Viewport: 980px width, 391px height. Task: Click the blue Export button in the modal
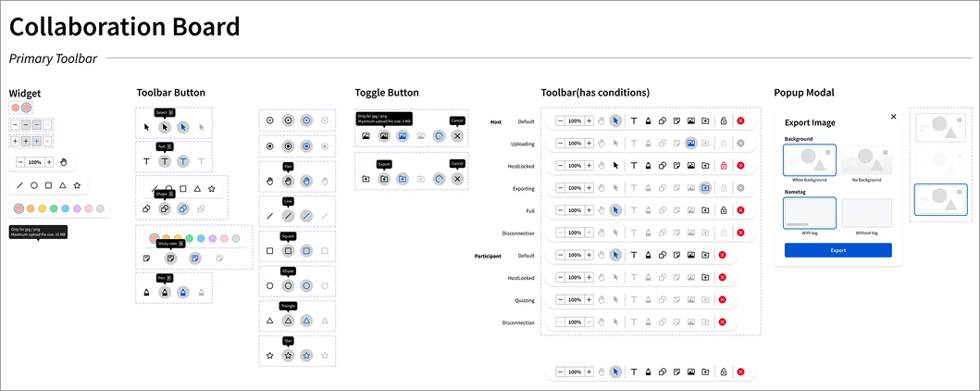[x=837, y=250]
